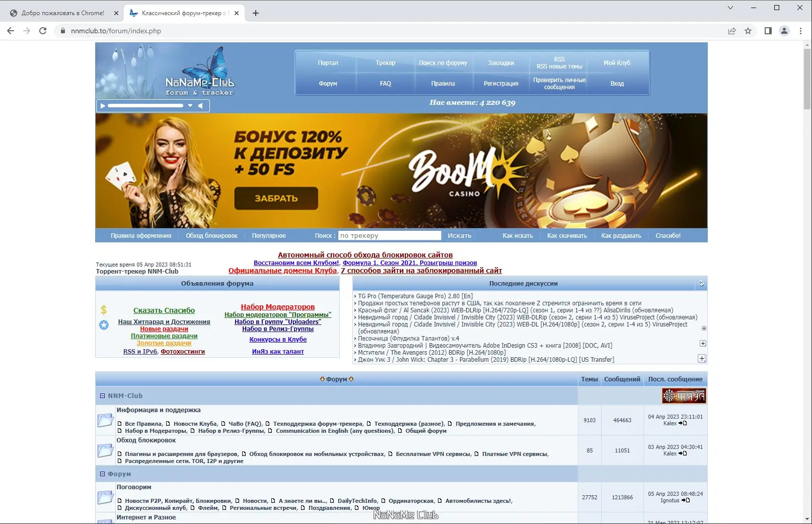
Task: Open Правила оформления link
Action: coord(141,236)
